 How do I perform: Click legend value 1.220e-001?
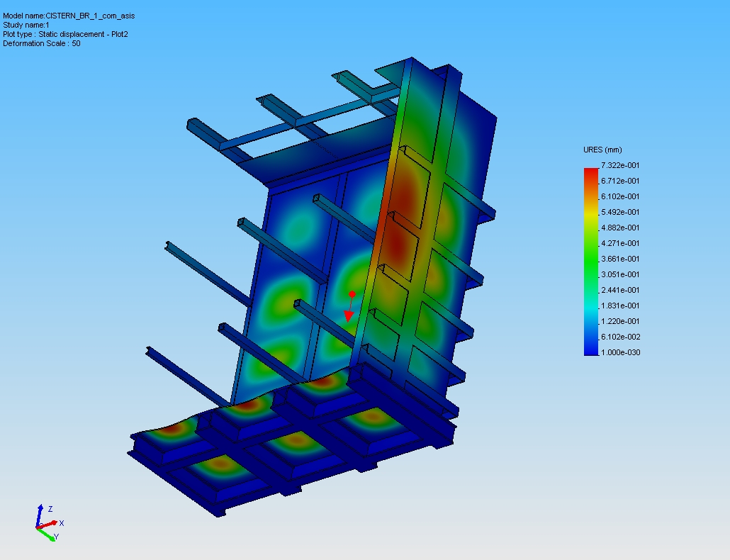point(620,321)
